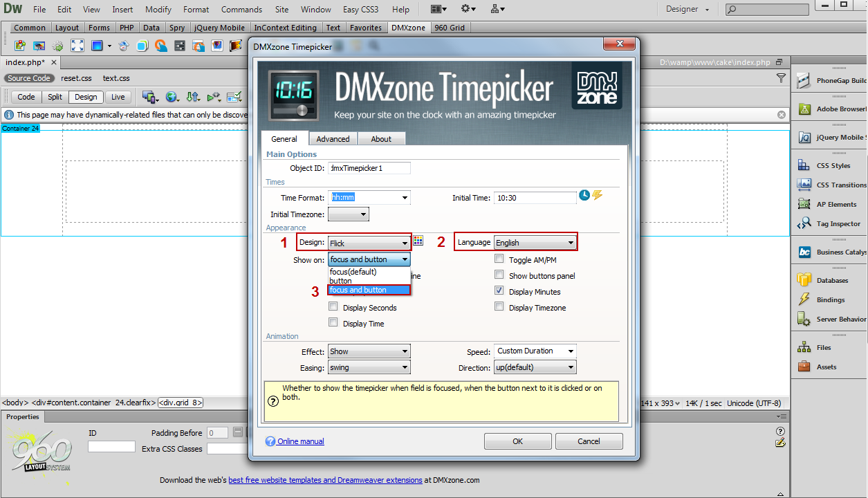Viewport: 868px width, 498px height.
Task: Open the Time Format dropdown
Action: (x=369, y=197)
